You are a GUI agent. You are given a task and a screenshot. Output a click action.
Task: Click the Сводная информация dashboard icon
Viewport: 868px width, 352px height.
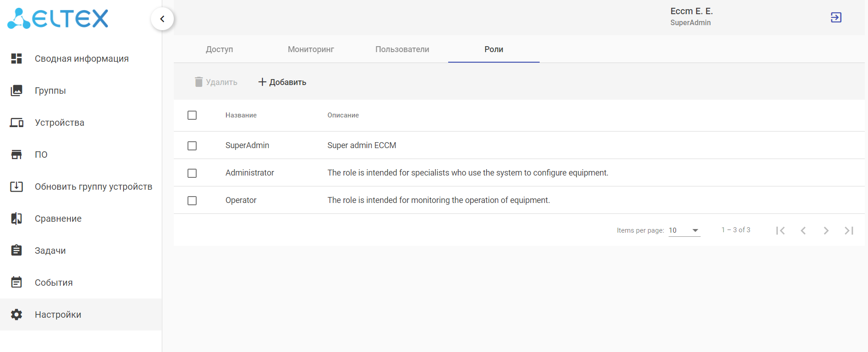[16, 59]
